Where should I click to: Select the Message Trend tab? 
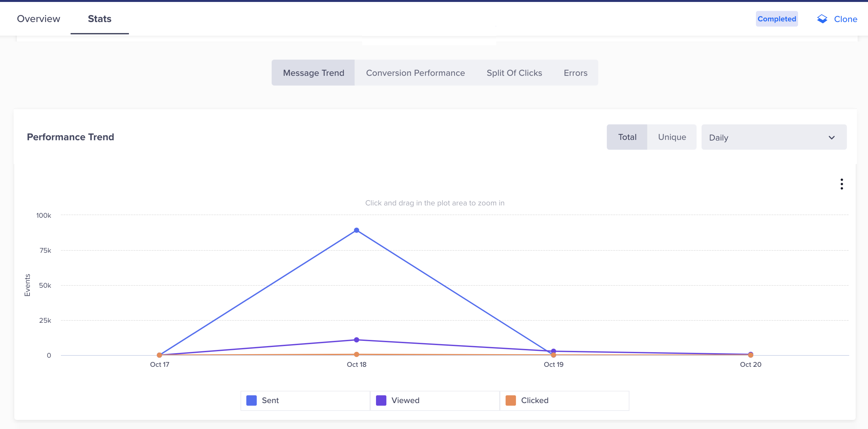pos(314,73)
